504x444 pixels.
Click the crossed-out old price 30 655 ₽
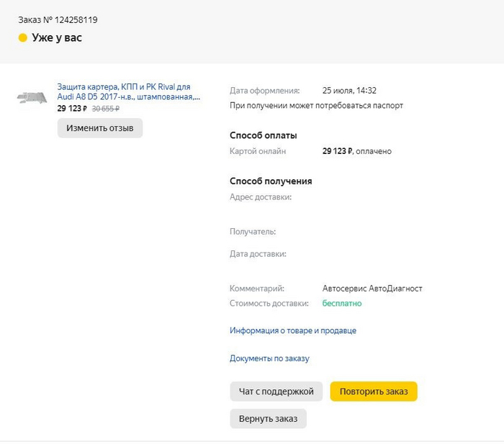(106, 109)
